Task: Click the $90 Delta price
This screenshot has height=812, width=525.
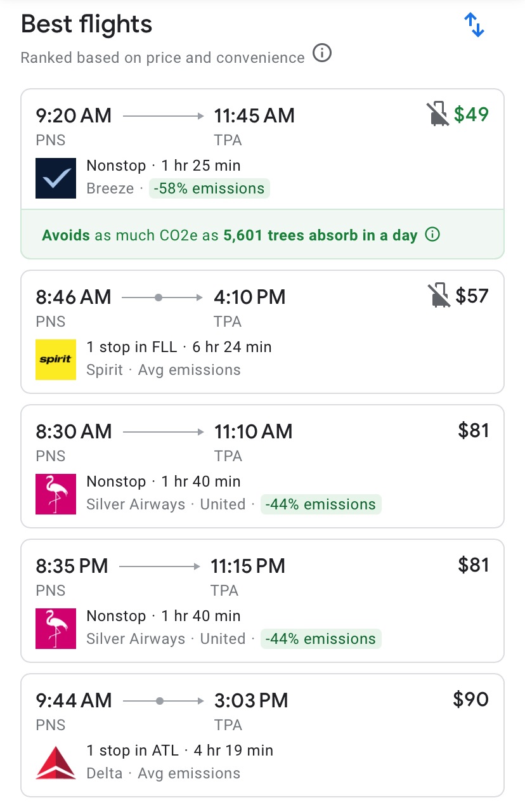Action: (470, 700)
